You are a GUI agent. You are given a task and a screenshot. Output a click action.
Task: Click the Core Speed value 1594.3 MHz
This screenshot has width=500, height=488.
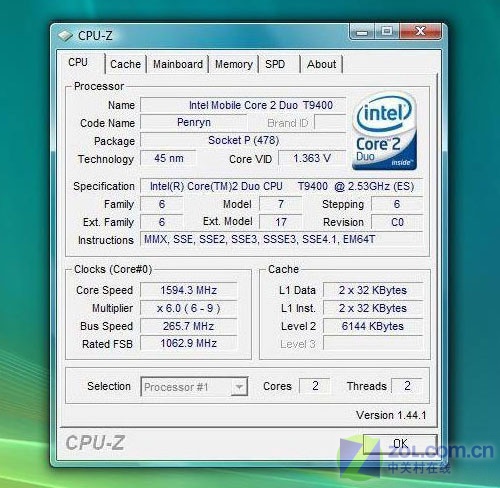pyautogui.click(x=189, y=290)
